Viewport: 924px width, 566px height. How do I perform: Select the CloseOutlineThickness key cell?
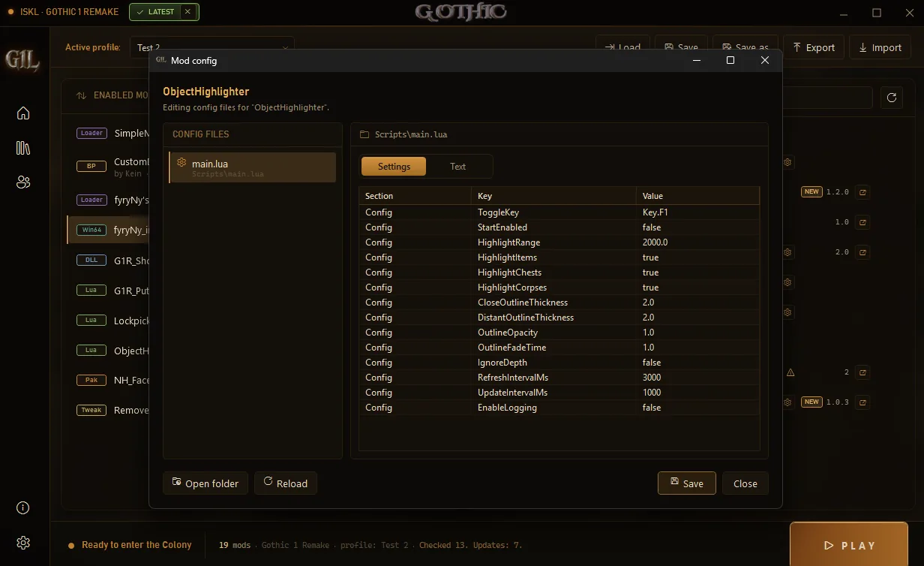(553, 303)
